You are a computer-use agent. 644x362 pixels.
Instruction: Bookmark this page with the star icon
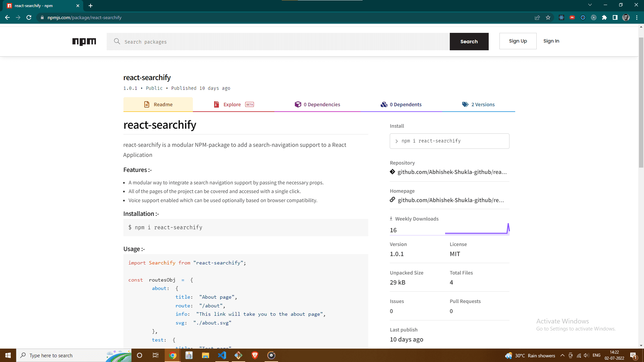tap(548, 17)
